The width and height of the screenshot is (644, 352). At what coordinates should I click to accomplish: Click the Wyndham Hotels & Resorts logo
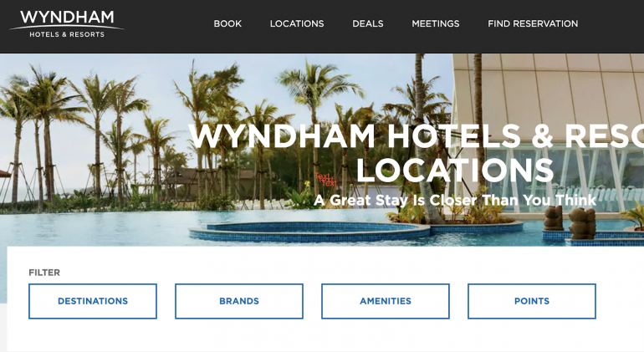(67, 23)
